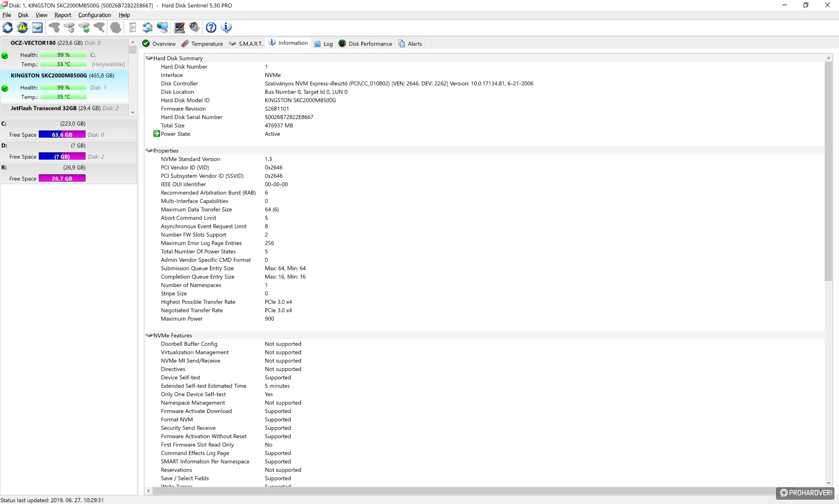
Task: Click the Device Self-test row
Action: (x=484, y=377)
